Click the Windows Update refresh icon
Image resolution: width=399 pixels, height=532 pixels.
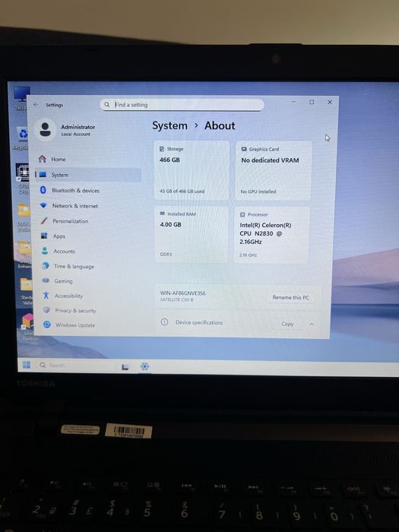(x=47, y=325)
